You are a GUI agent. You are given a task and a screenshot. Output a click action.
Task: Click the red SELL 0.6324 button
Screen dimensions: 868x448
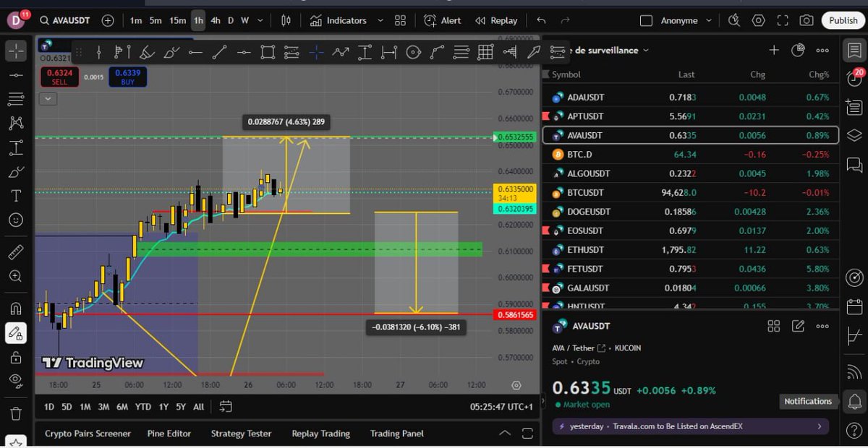[59, 77]
